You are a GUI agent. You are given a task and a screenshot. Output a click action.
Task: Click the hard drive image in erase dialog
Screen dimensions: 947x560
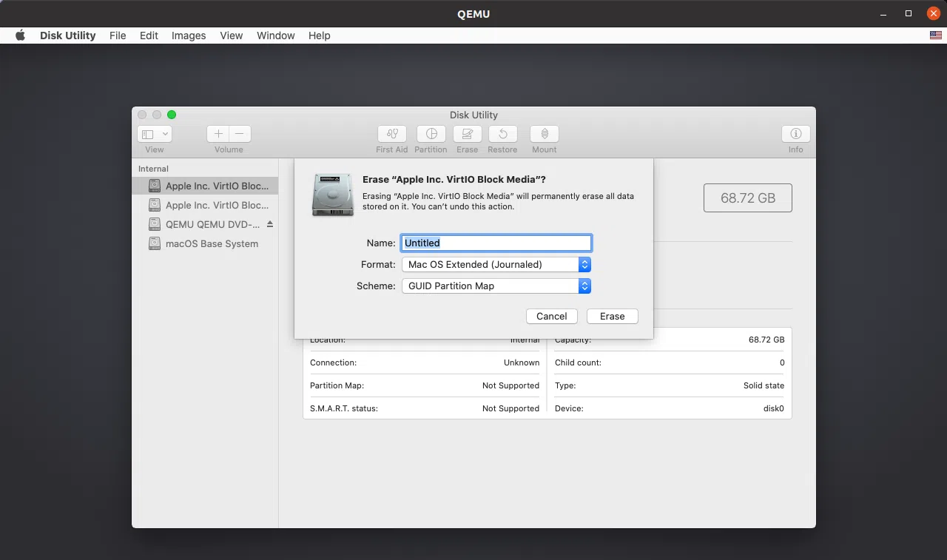click(x=332, y=195)
